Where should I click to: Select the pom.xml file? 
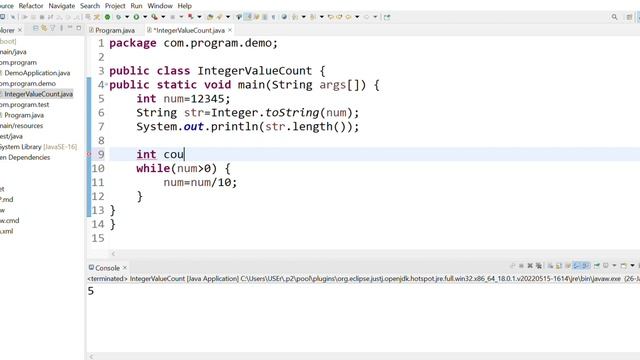7,231
